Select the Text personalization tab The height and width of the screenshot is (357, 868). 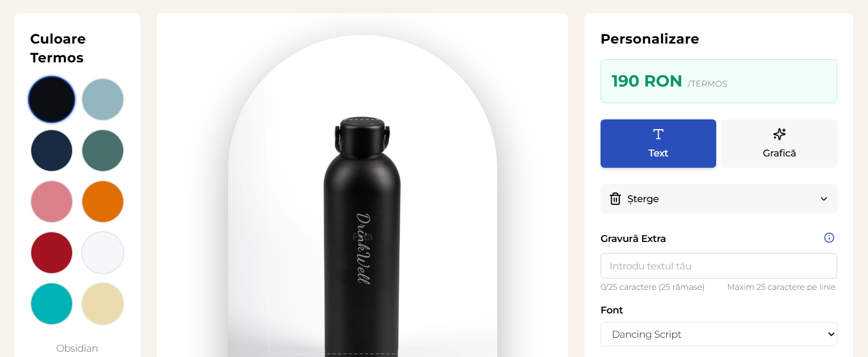coord(658,144)
